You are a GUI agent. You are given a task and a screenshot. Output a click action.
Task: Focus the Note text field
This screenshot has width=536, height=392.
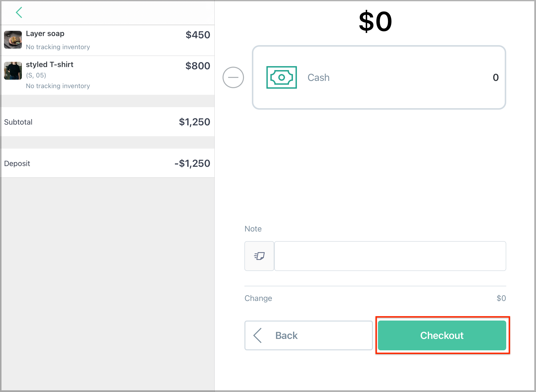[390, 256]
